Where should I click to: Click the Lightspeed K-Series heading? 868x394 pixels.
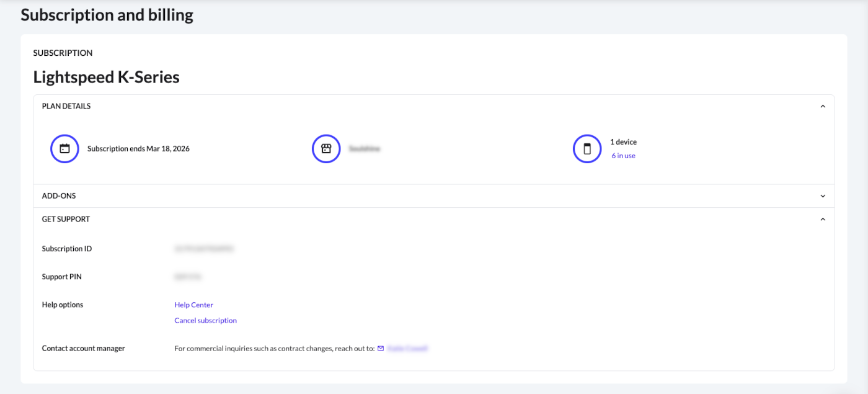pyautogui.click(x=106, y=78)
